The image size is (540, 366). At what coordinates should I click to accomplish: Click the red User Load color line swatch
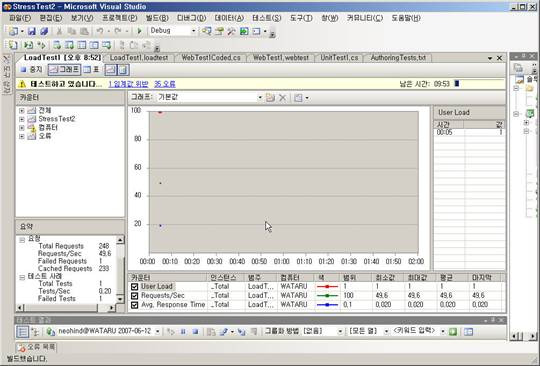(x=327, y=286)
